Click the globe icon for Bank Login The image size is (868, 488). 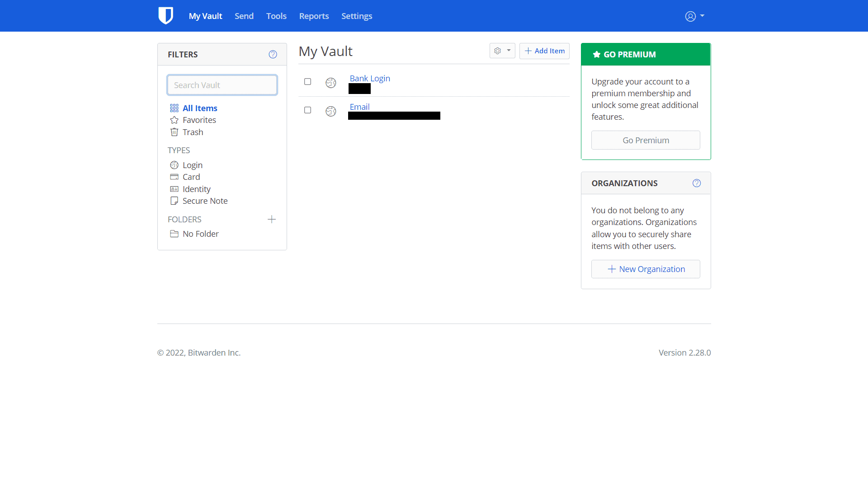click(331, 83)
